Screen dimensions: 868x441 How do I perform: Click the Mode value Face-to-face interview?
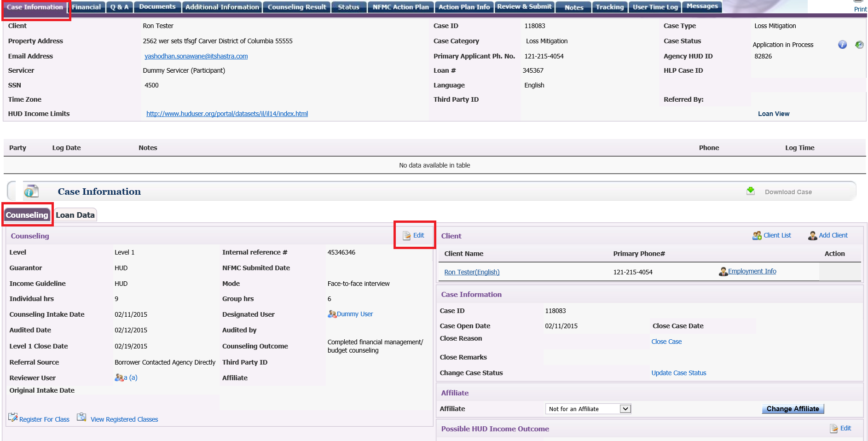tap(358, 284)
